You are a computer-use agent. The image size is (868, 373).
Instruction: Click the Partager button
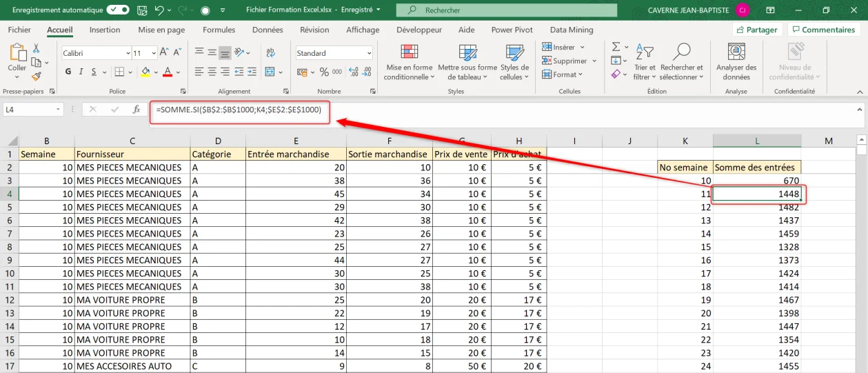pyautogui.click(x=756, y=30)
